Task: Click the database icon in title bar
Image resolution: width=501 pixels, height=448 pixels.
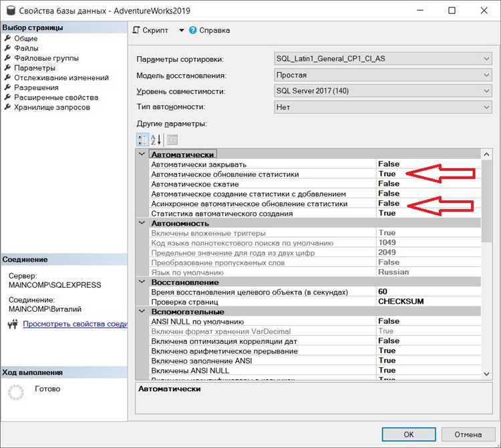Action: [11, 10]
